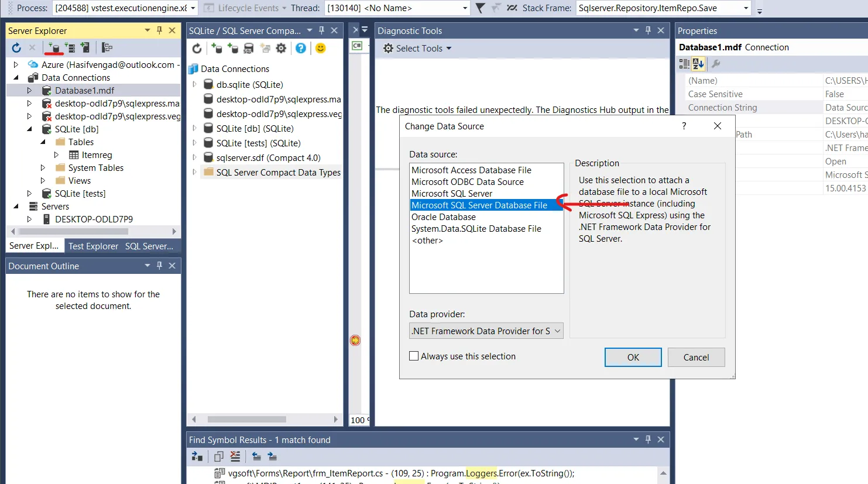Click the Categorized view icon in Properties

(684, 64)
